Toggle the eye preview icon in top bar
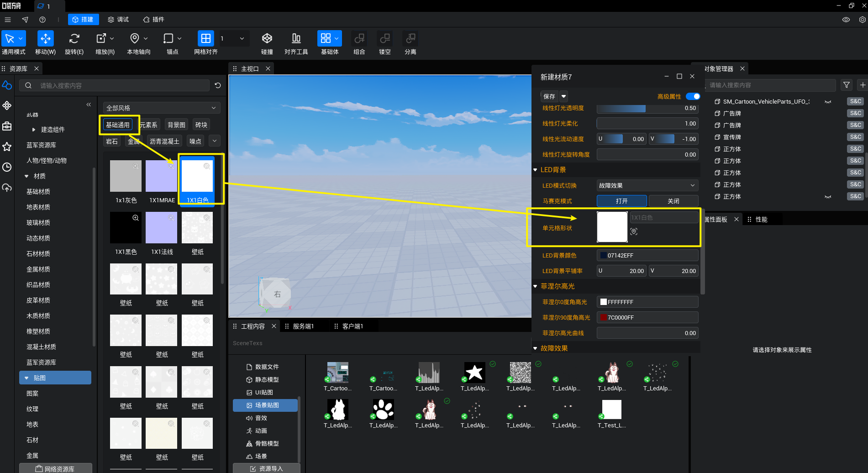Screen dimensions: 868x473 point(846,20)
